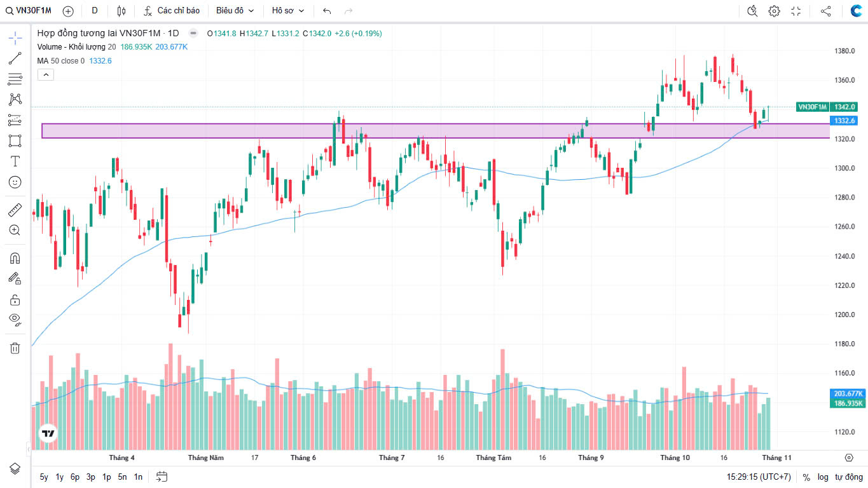Click the log scale button
The width and height of the screenshot is (868, 488).
pyautogui.click(x=823, y=477)
